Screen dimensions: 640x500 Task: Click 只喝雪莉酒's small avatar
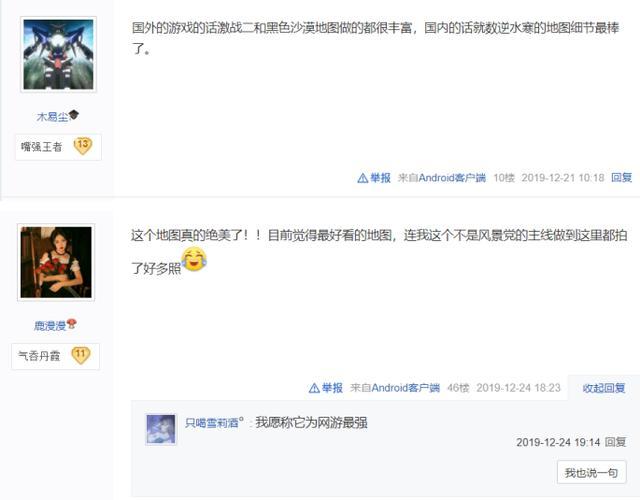(161, 429)
